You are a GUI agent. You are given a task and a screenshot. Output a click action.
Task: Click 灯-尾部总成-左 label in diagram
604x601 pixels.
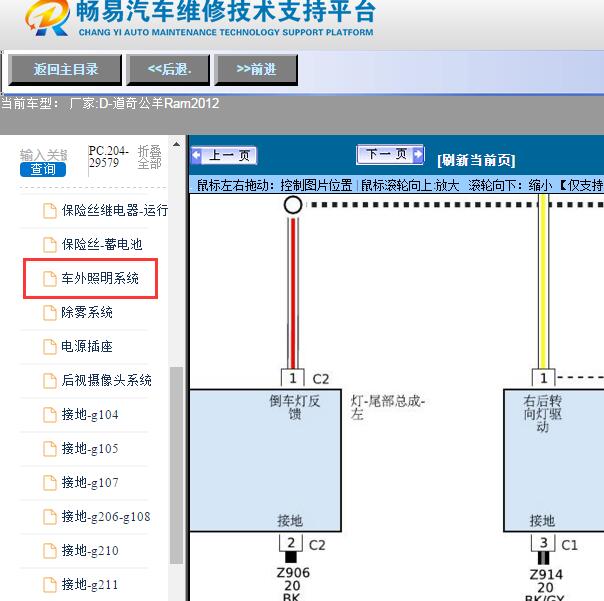click(x=388, y=408)
